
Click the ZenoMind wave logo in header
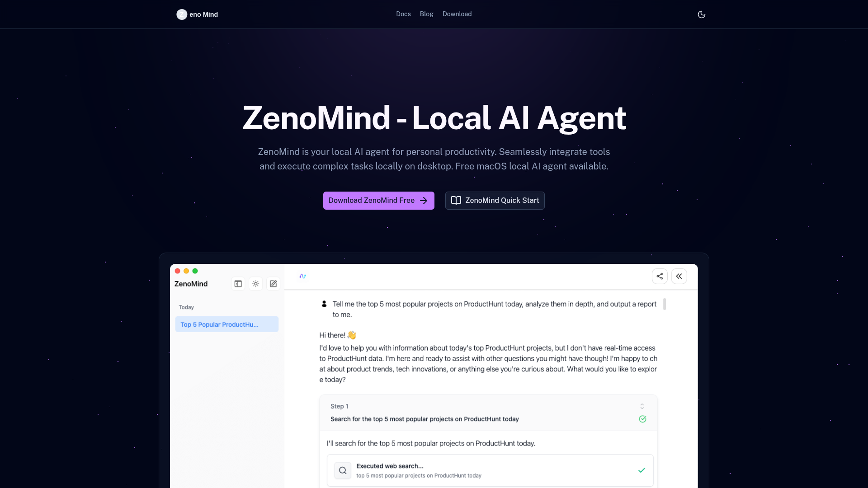[302, 276]
